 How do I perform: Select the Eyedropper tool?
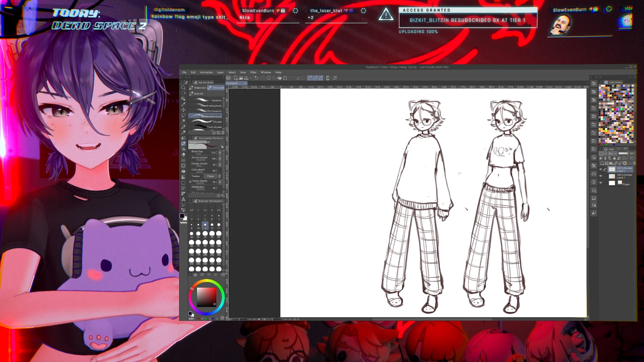pyautogui.click(x=183, y=104)
